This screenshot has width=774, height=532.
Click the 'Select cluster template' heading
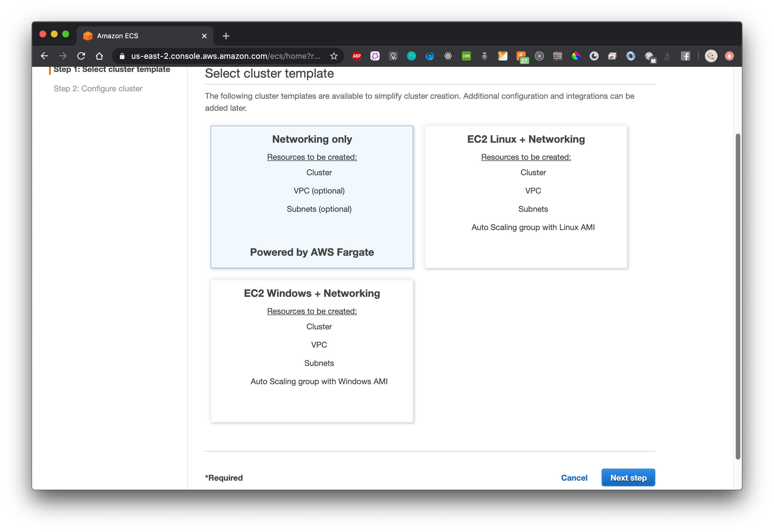(269, 73)
